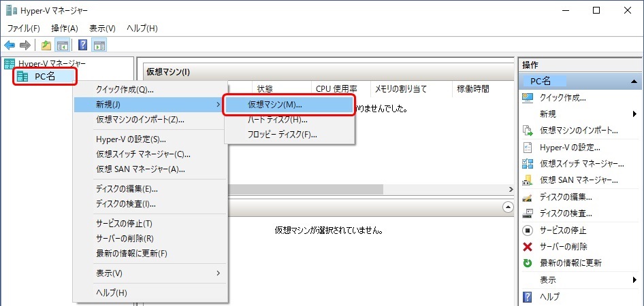The width and height of the screenshot is (644, 306).
Task: Click the 仮想マシンのインポート icon in the actions pane
Action: [527, 131]
